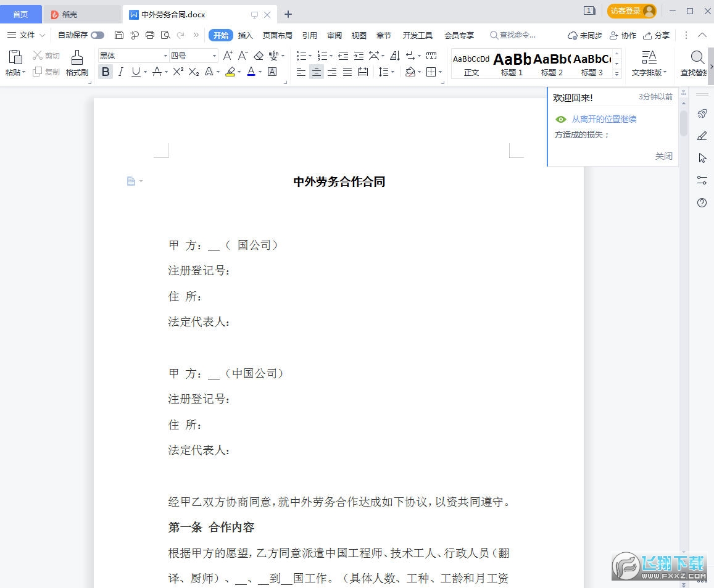714x588 pixels.
Task: Toggle bold formatting
Action: [x=106, y=72]
